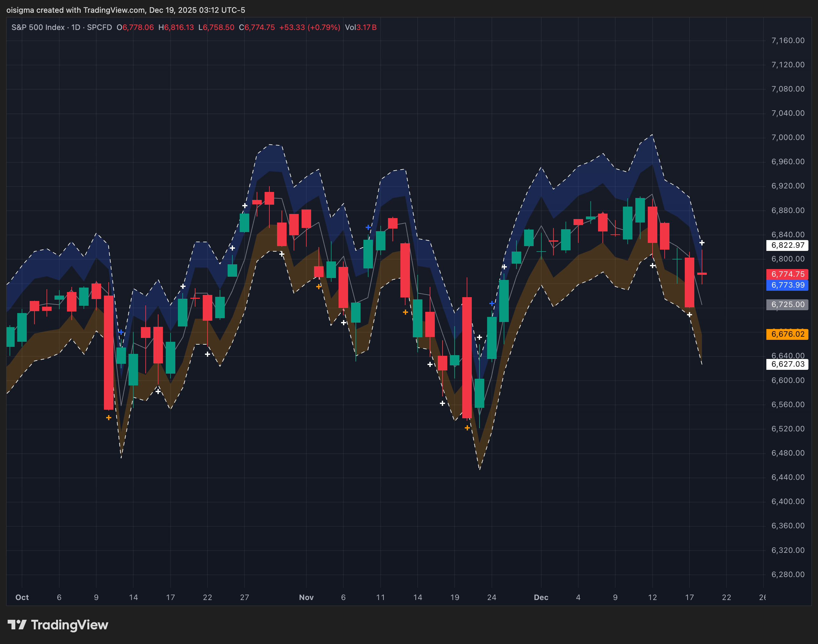
Task: Click the Nov label on the time axis
Action: [x=306, y=597]
